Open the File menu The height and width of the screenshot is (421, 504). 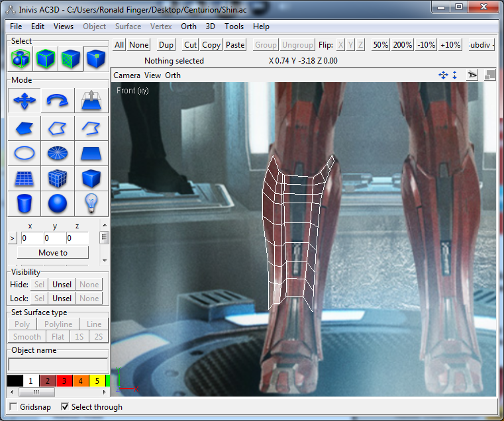[16, 26]
